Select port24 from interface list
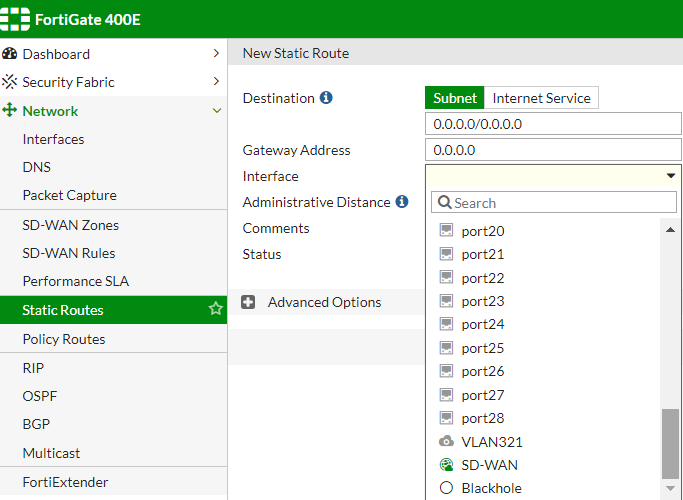 click(x=483, y=324)
